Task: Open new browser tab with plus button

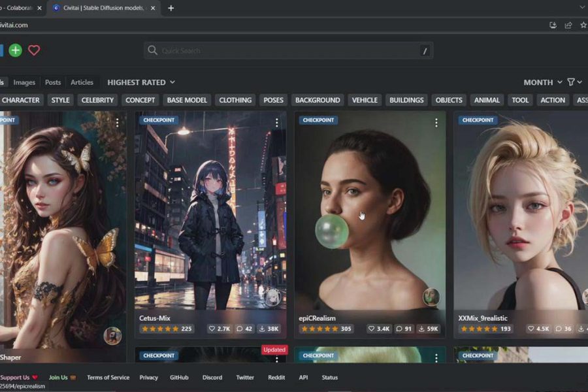Action: point(171,8)
